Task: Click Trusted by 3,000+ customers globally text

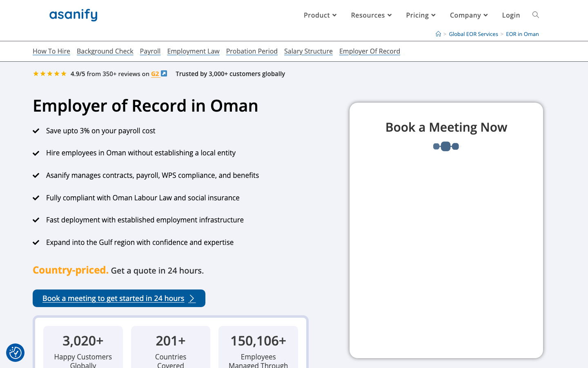Action: 230,74
